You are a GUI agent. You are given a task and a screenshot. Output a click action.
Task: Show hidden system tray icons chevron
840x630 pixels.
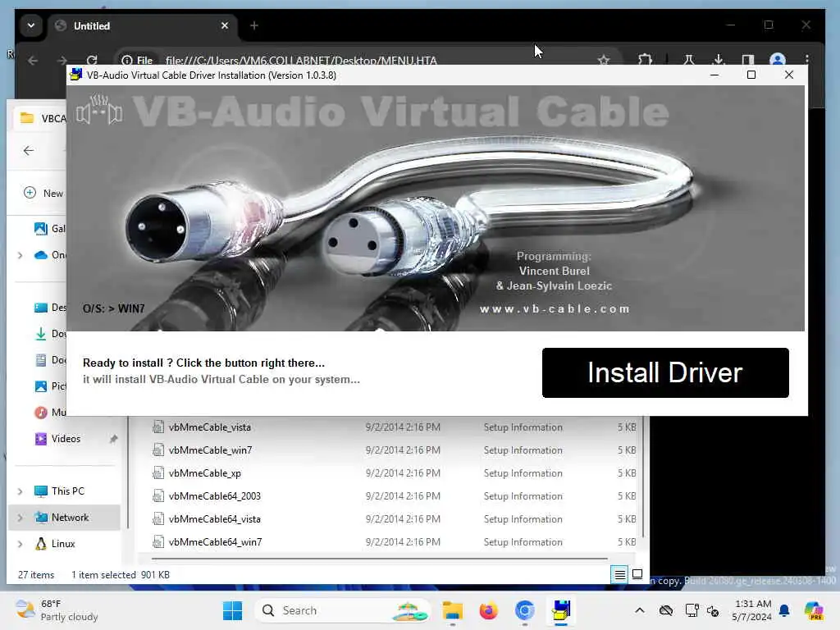pos(640,610)
